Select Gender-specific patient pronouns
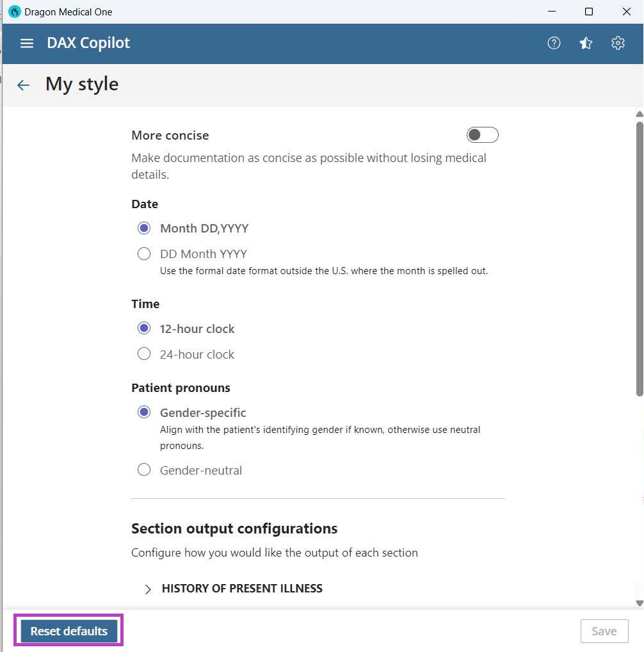Viewport: 644px width, 652px height. pyautogui.click(x=144, y=412)
